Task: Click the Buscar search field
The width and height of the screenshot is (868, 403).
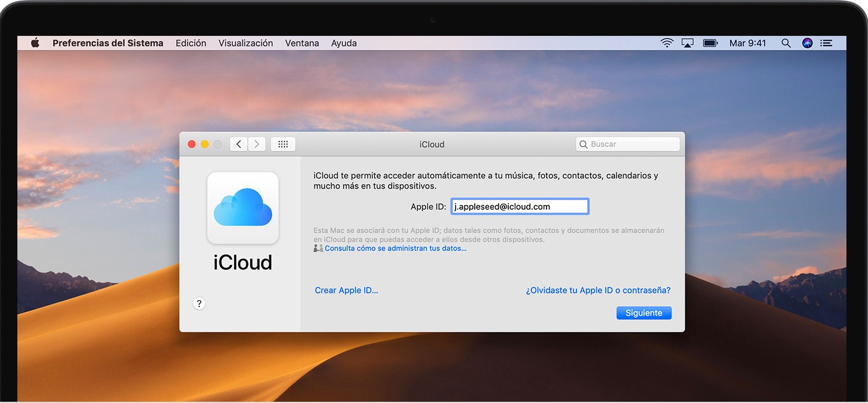Action: [628, 144]
